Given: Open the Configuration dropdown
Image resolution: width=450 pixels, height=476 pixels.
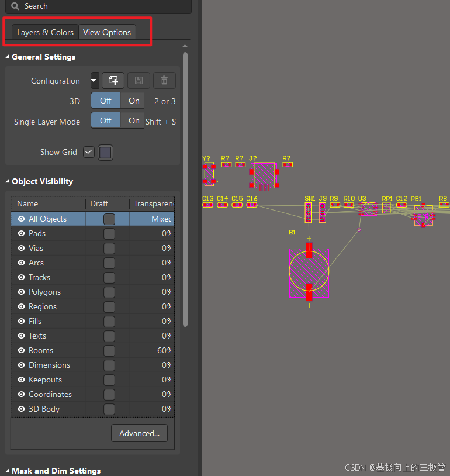Looking at the screenshot, I should click(x=94, y=81).
